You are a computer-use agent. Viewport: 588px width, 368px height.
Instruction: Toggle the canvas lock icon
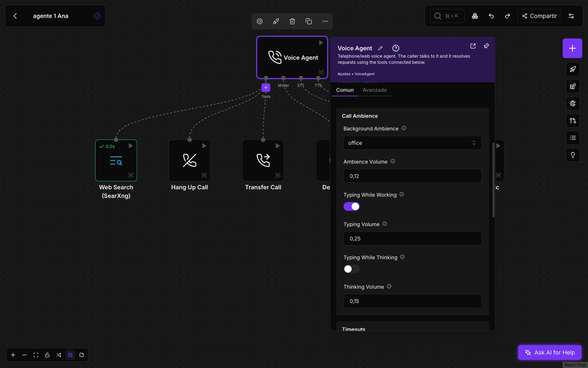[47, 355]
